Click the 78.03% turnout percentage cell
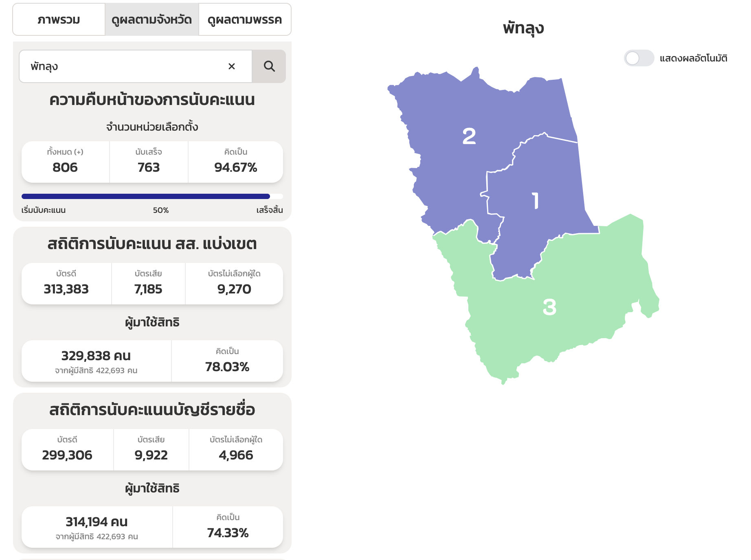Image resolution: width=751 pixels, height=560 pixels. click(x=227, y=361)
